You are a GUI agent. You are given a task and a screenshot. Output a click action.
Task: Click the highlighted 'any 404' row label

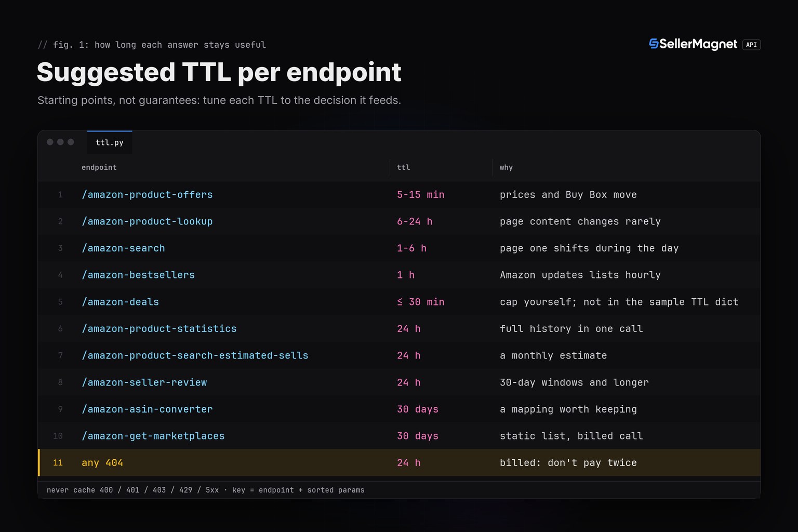point(102,463)
